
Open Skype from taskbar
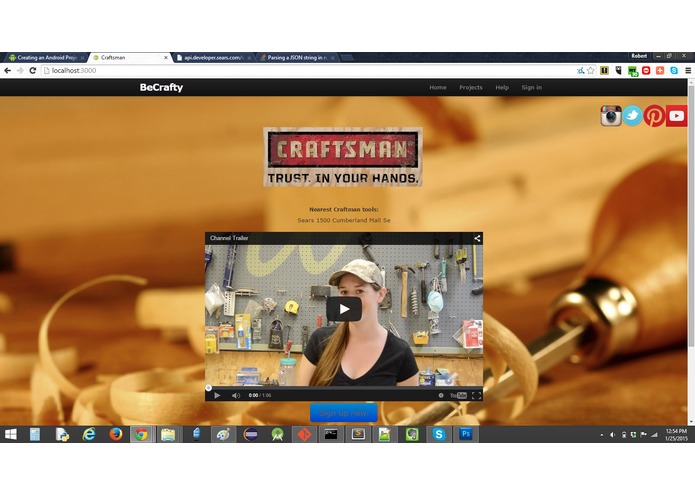click(x=439, y=434)
